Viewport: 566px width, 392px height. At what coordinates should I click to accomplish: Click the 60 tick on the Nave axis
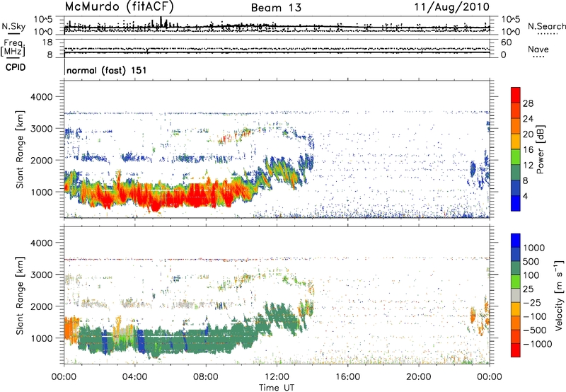point(507,42)
